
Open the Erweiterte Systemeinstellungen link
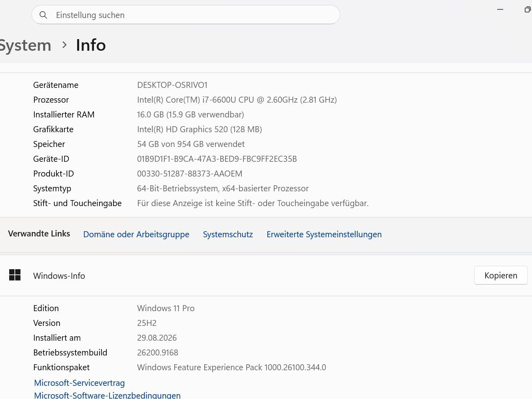click(x=324, y=234)
